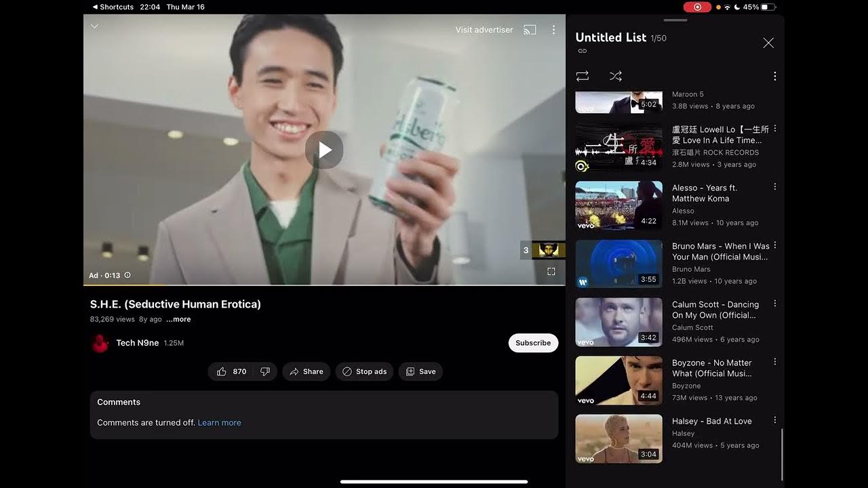The height and width of the screenshot is (488, 868).
Task: Open options for Halsey - Bad At Love
Action: pos(775,420)
